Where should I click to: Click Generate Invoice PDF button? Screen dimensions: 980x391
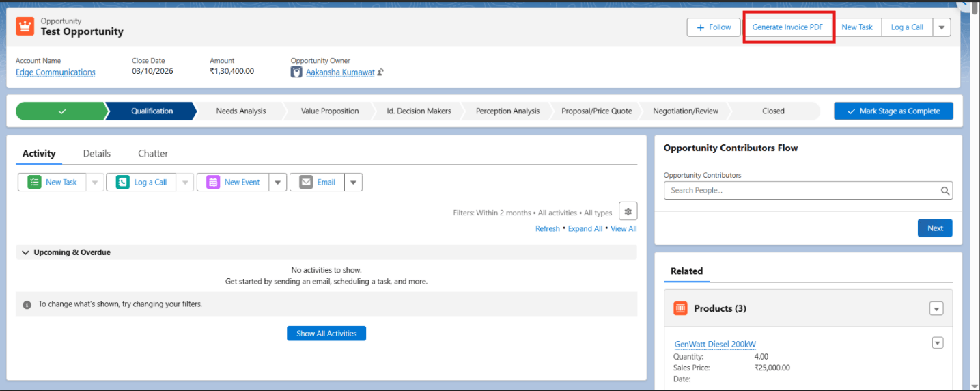click(787, 27)
